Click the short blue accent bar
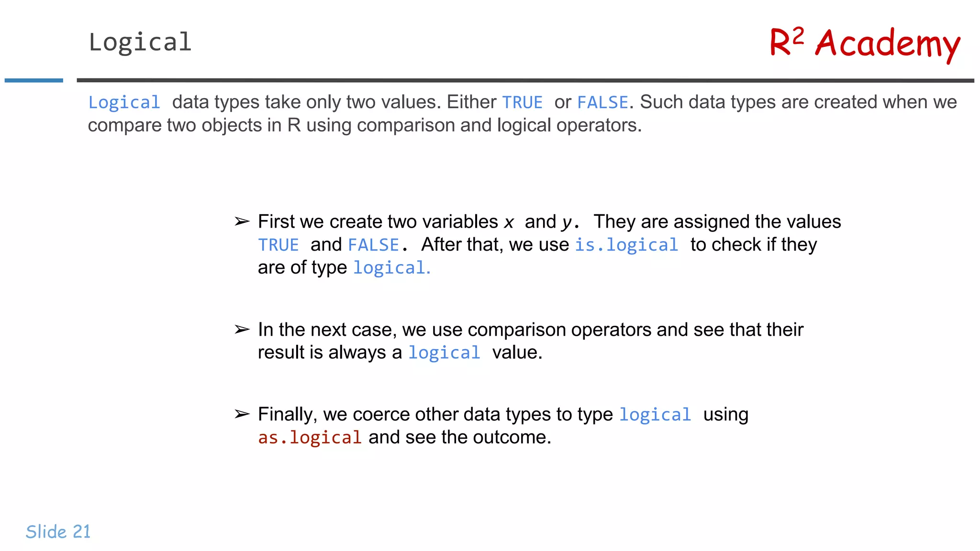Screen dimensions: 980x551 (x=34, y=80)
